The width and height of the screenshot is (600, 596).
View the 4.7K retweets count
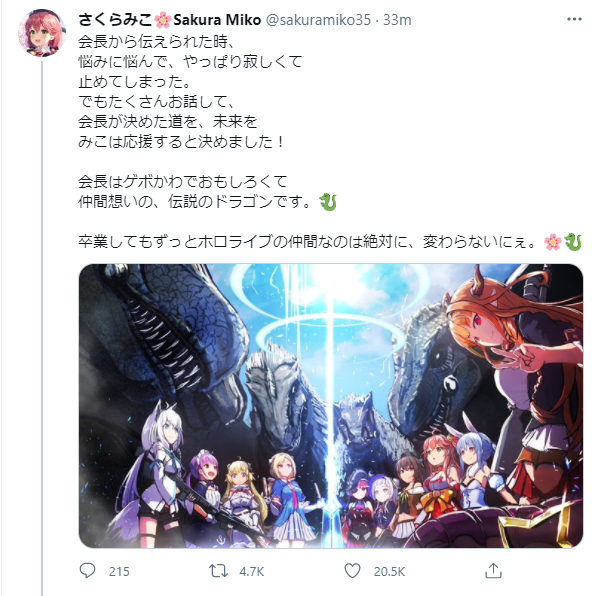point(251,572)
